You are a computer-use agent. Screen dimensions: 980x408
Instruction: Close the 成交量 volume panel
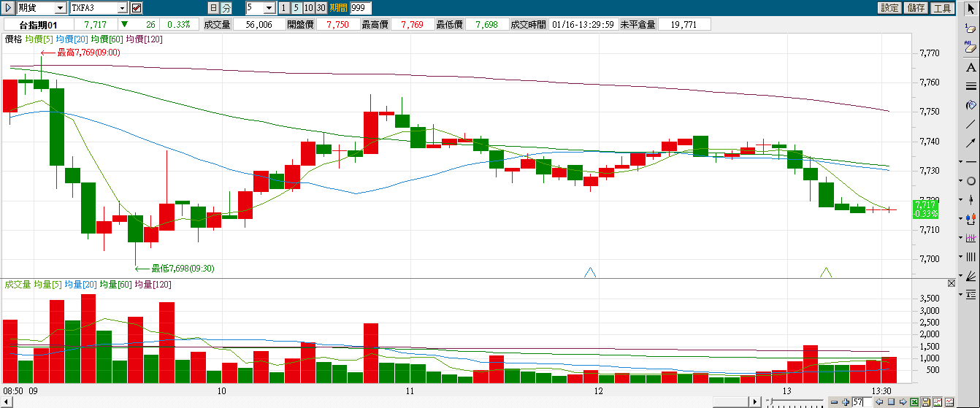click(952, 283)
